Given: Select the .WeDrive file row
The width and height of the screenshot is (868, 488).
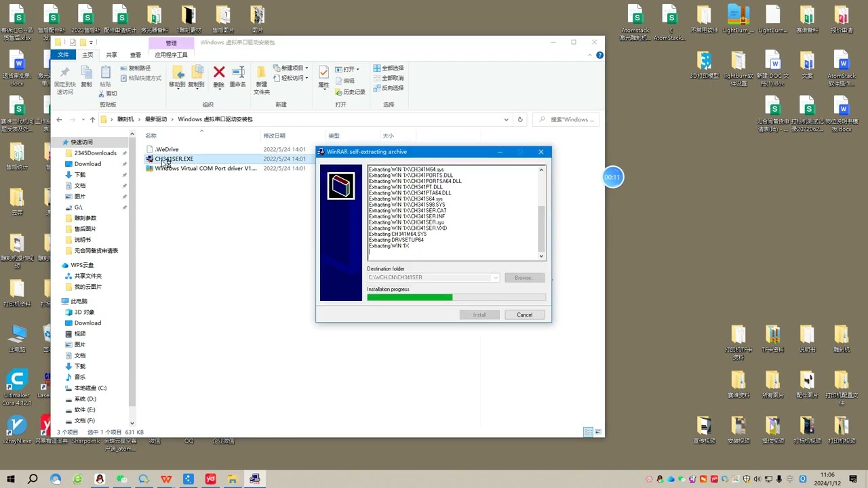Looking at the screenshot, I should click(228, 149).
